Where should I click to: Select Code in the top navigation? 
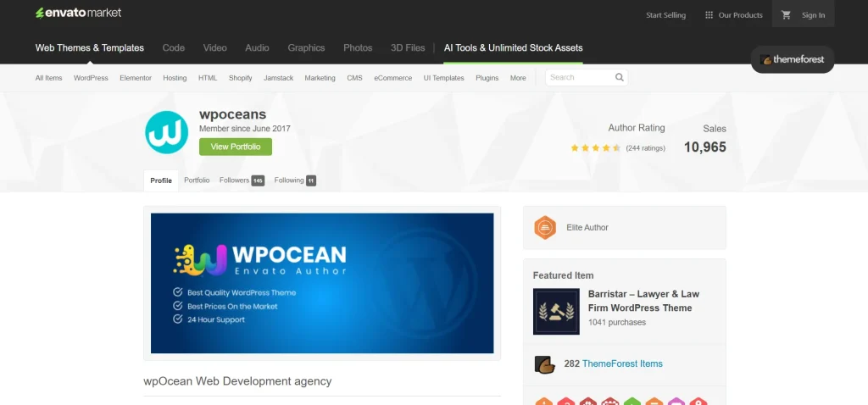click(x=174, y=47)
